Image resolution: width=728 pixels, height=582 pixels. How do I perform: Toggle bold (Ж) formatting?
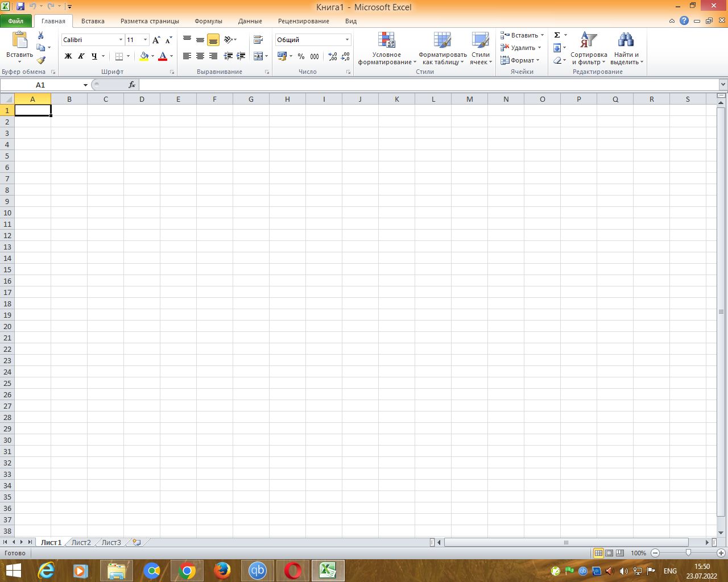68,56
